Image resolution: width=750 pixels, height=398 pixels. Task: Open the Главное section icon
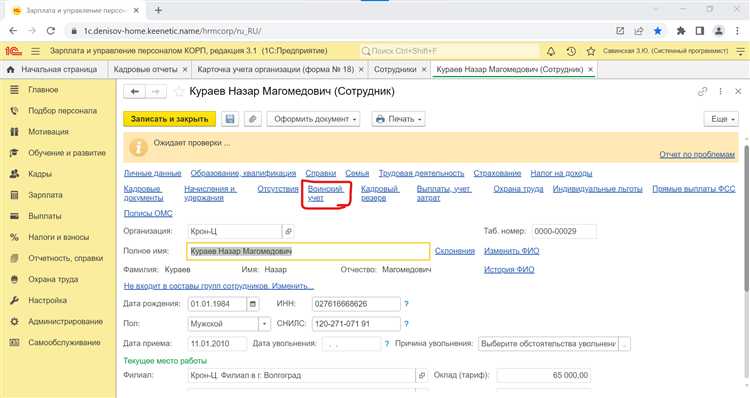(15, 89)
